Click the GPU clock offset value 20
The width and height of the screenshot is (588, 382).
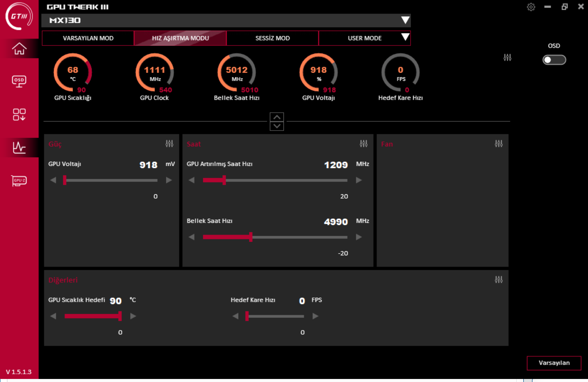tap(344, 196)
